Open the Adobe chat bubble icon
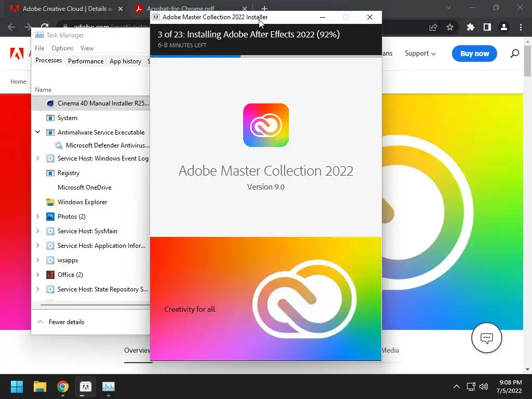This screenshot has height=399, width=532. [486, 338]
